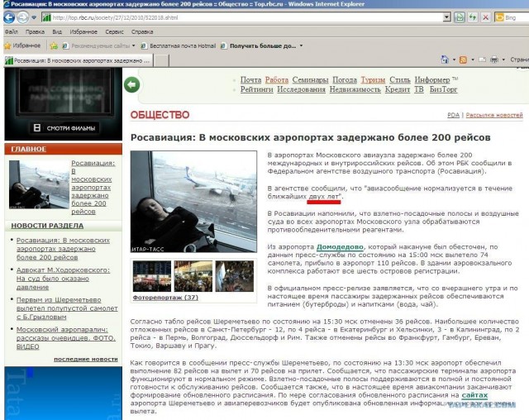Open the Информер link
Screen dimensions: 529x420
[432, 80]
